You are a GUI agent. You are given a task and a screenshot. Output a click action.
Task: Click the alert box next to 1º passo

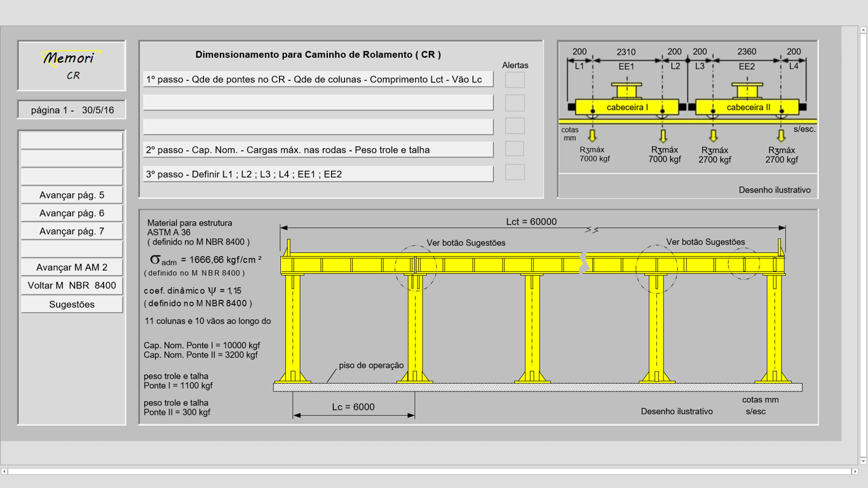click(x=515, y=79)
